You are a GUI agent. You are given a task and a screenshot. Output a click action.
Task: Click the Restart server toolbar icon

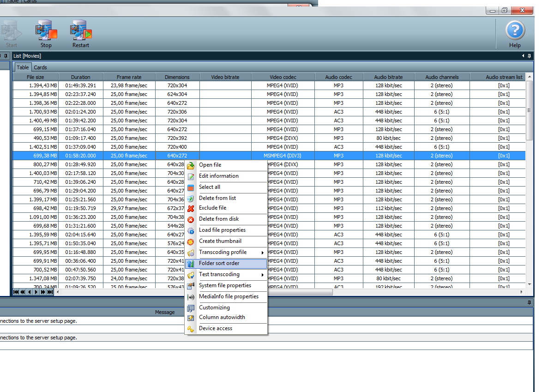coord(80,30)
